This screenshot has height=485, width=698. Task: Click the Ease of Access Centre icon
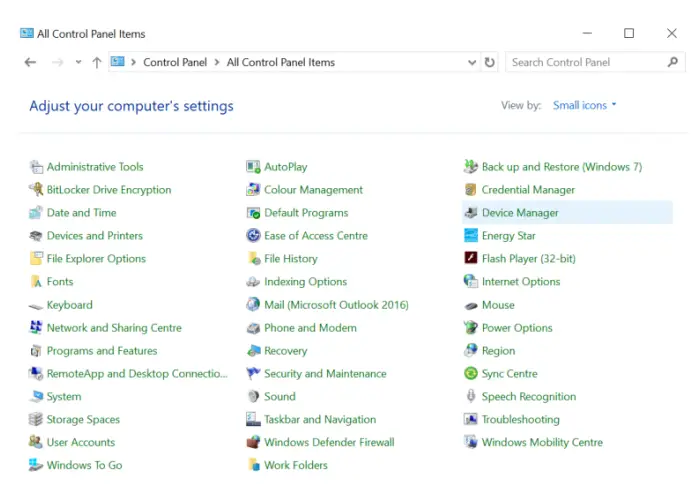coord(254,236)
